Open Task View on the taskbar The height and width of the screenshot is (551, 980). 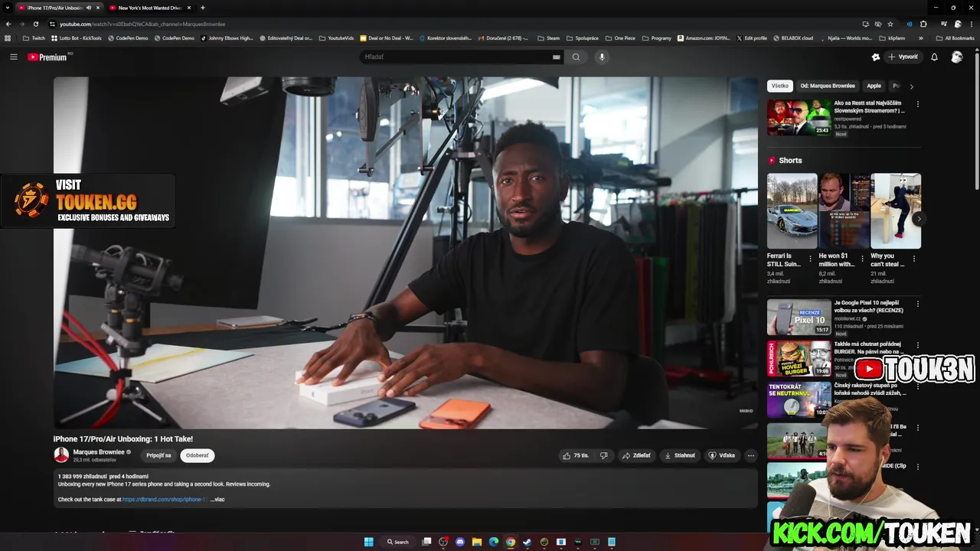427,542
